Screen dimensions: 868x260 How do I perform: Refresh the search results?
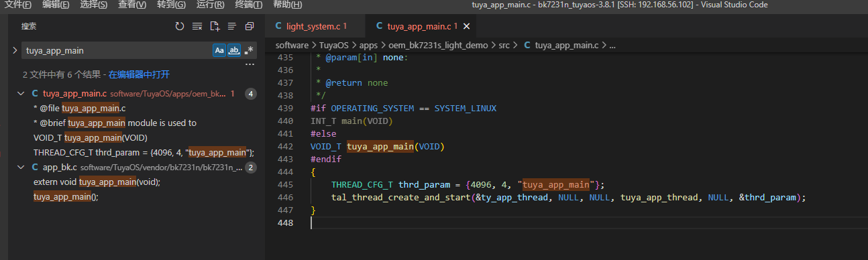point(179,26)
